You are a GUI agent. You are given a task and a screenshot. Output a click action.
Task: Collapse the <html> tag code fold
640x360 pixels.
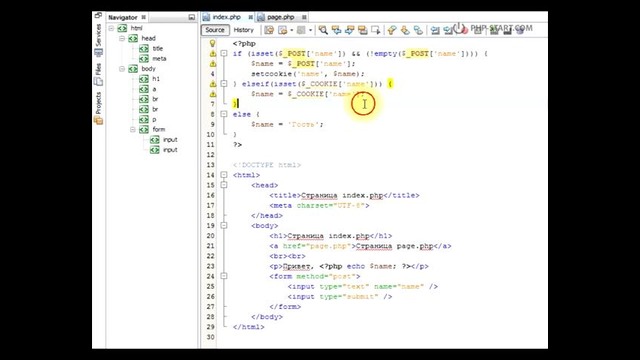pyautogui.click(x=224, y=175)
